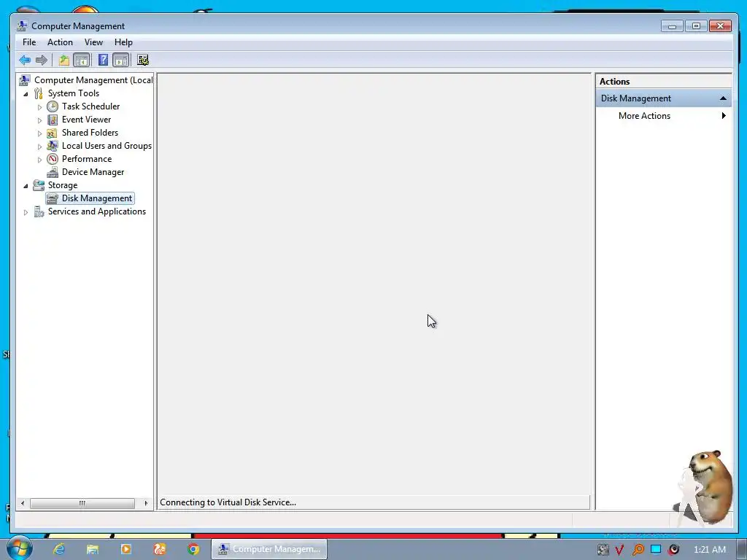Viewport: 747px width, 560px height.
Task: Go up one level with folder icon
Action: [64, 60]
